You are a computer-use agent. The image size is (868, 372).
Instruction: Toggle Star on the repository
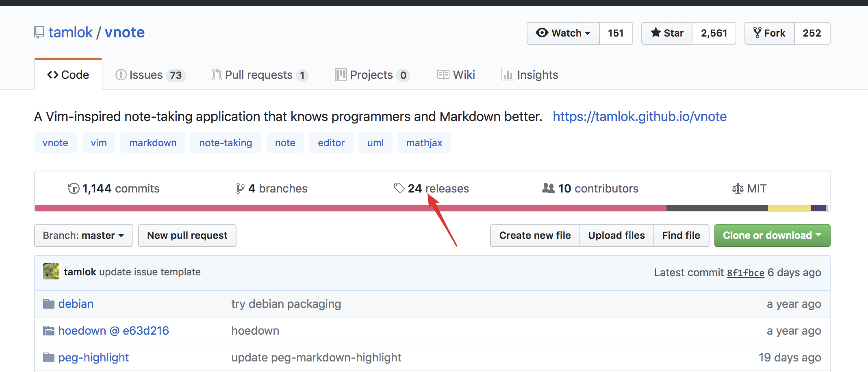[x=667, y=33]
